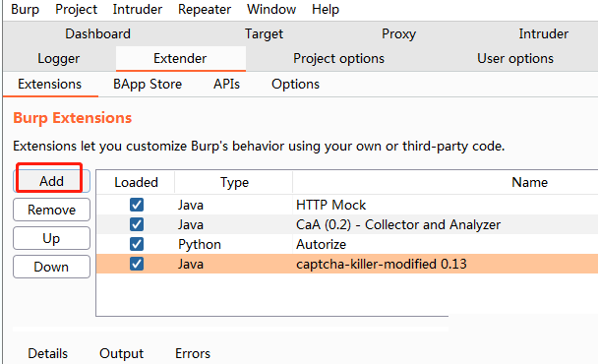
Task: Select the Extender tab
Action: tap(180, 58)
